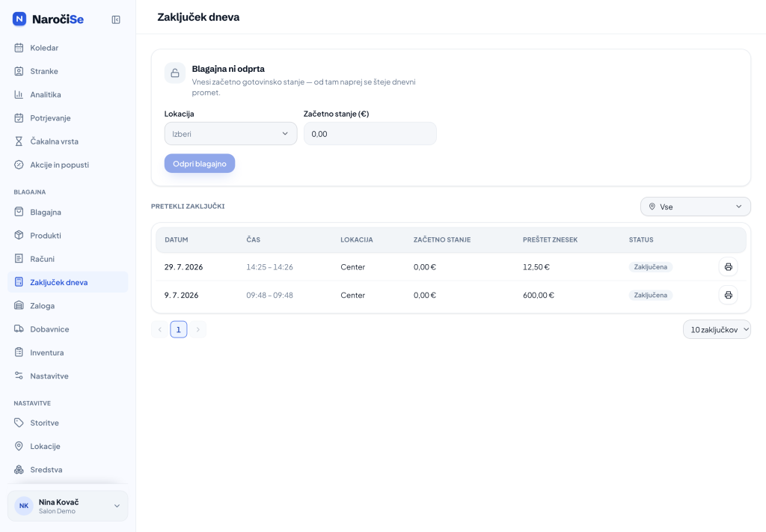Open Analitika chart icon in sidebar
766x532 pixels.
click(19, 95)
